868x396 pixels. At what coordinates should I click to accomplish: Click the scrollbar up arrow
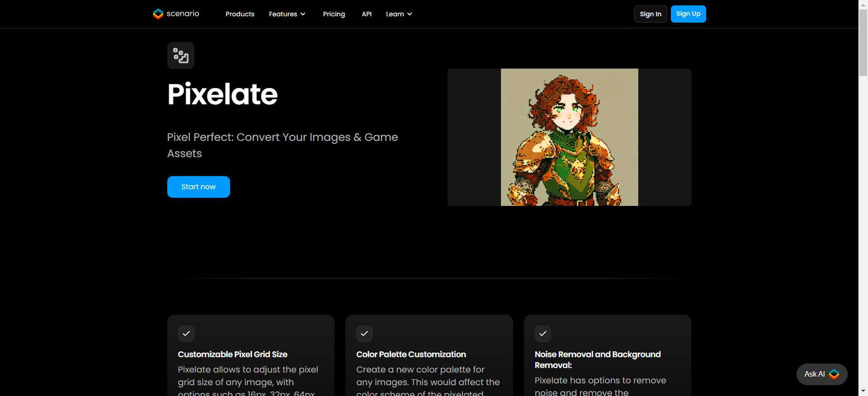click(863, 4)
